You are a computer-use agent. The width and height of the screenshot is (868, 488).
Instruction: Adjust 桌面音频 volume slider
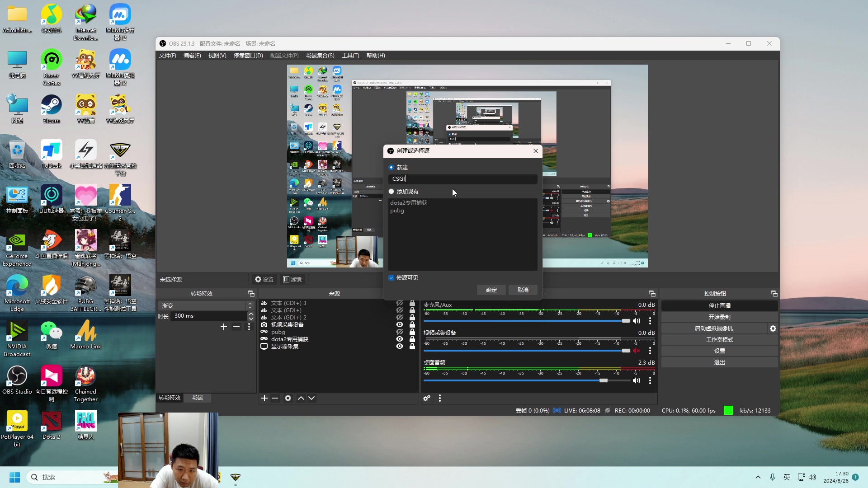527,380
